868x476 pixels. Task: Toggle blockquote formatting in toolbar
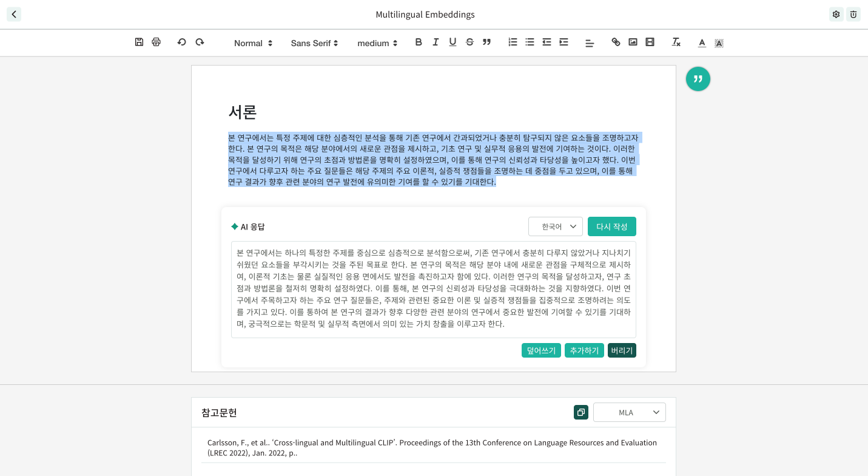[x=486, y=42]
